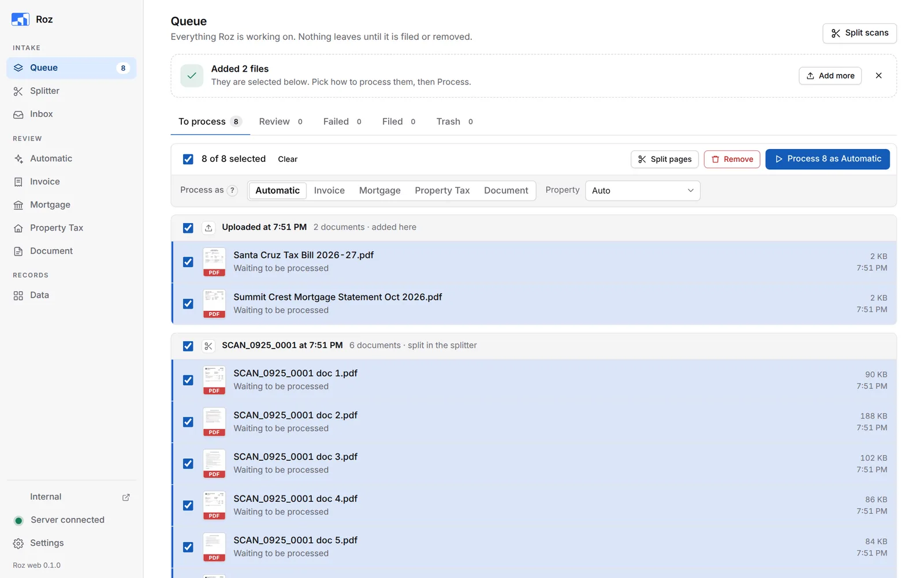Viewport: 924px width, 578px height.
Task: Click the Split pages button
Action: tap(665, 159)
